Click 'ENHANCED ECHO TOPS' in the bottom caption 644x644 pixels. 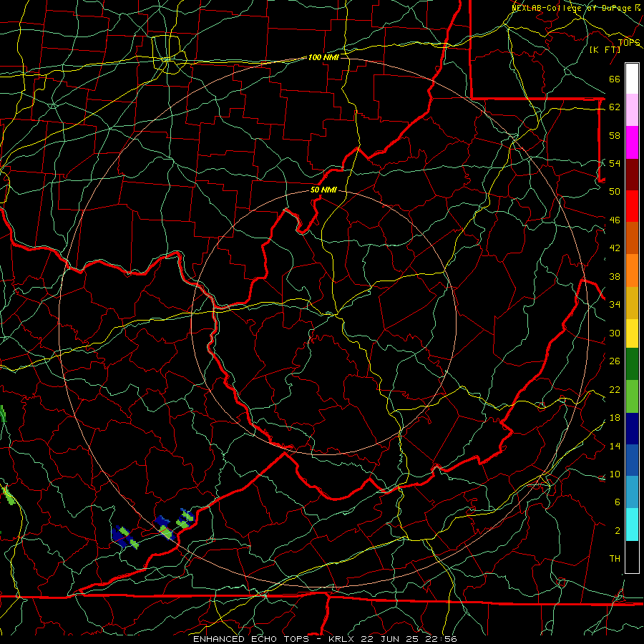pyautogui.click(x=251, y=639)
